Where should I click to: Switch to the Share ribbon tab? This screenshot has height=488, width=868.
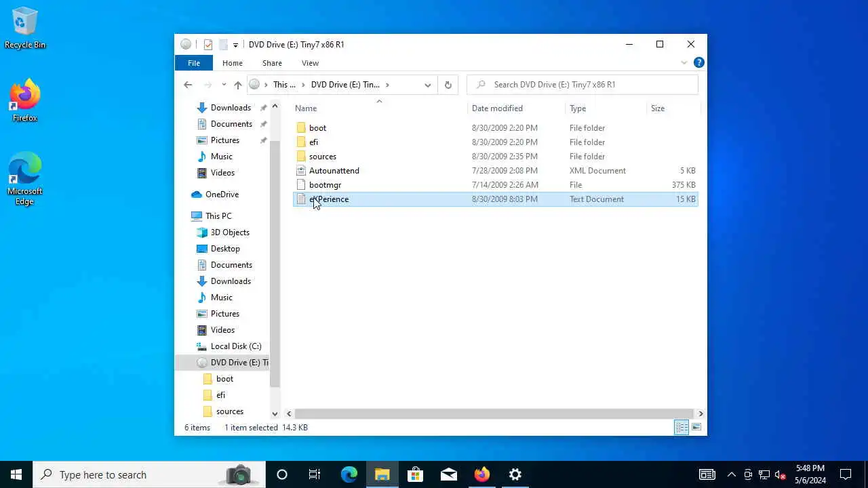click(272, 63)
